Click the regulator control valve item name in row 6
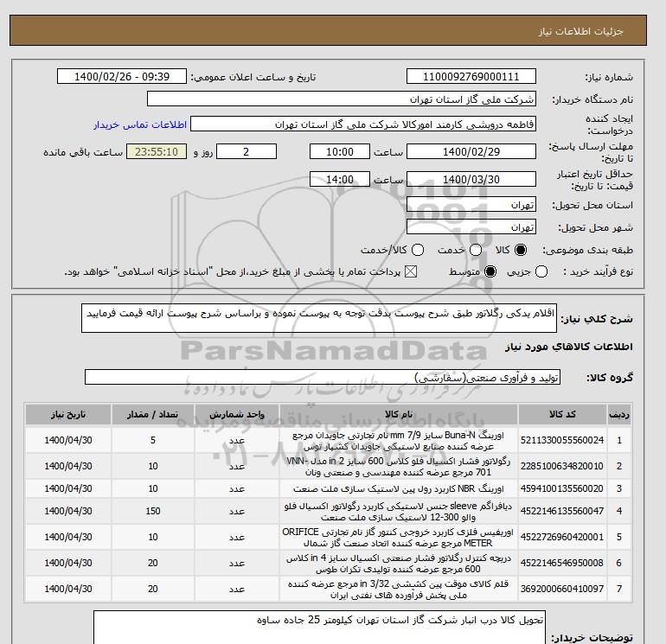 click(399, 563)
